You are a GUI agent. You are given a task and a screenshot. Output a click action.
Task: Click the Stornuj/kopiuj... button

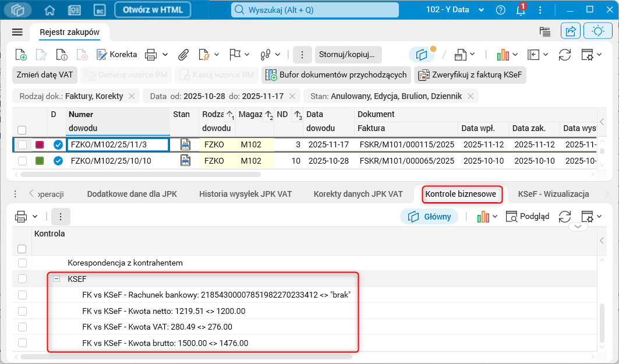point(348,55)
